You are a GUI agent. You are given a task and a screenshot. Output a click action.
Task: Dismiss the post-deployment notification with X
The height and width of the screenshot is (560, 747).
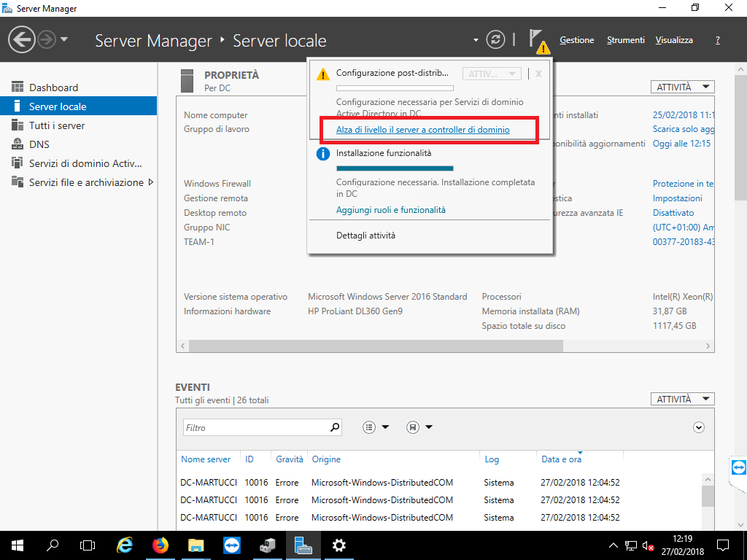[x=538, y=74]
